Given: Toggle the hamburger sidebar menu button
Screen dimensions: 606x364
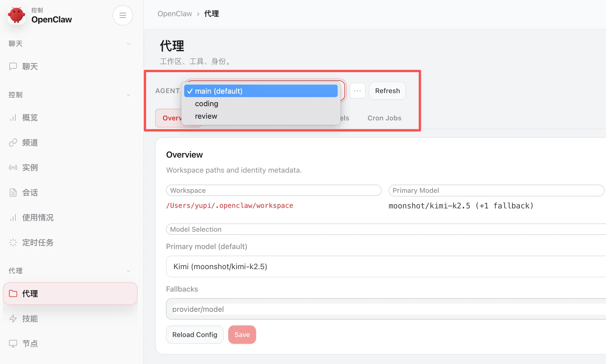Looking at the screenshot, I should (x=123, y=15).
